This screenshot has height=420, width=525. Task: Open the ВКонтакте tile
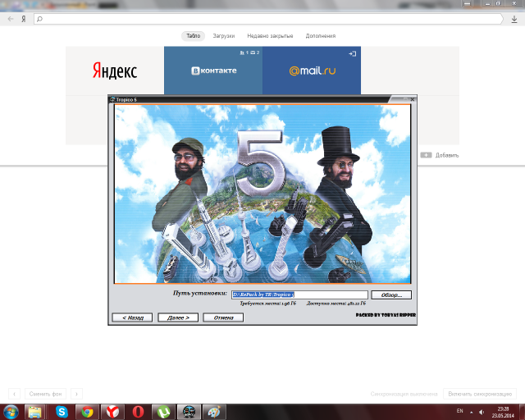pos(213,71)
